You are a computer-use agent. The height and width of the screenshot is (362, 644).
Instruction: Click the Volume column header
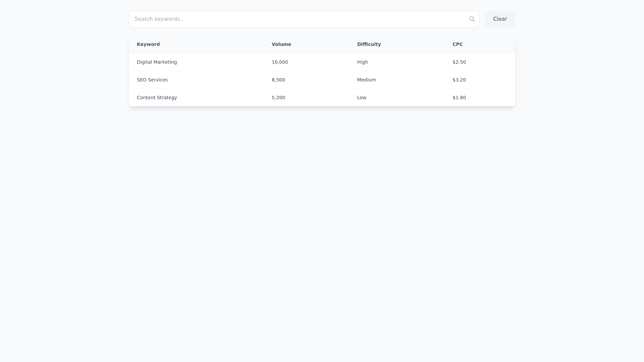click(281, 44)
